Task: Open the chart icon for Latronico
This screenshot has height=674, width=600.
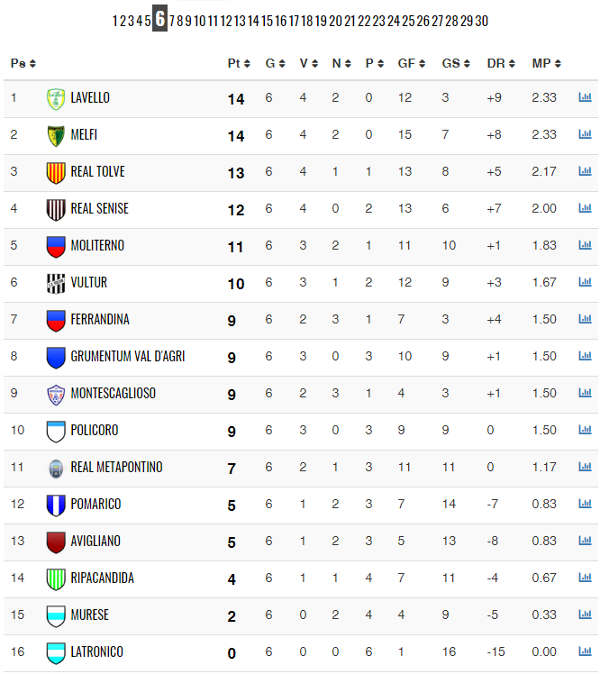Action: (x=585, y=651)
